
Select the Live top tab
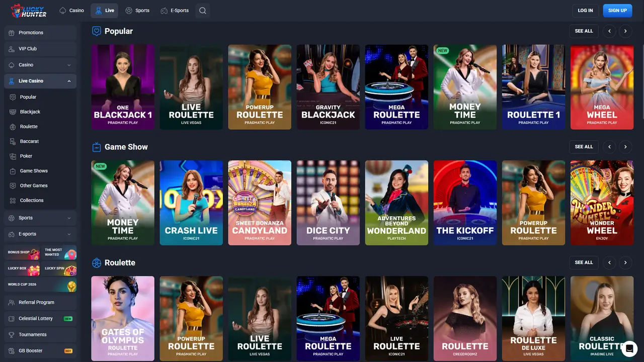[105, 11]
